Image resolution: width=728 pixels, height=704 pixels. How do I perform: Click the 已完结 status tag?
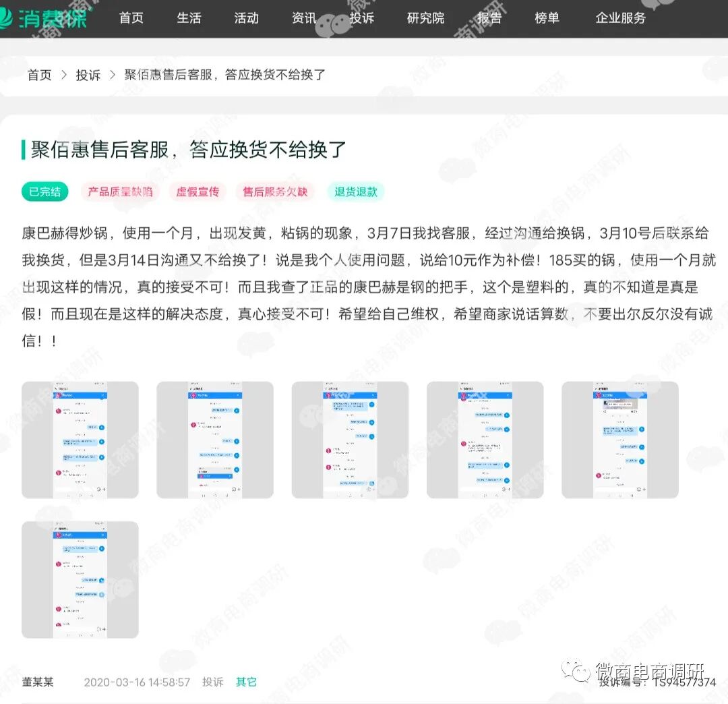click(x=44, y=192)
